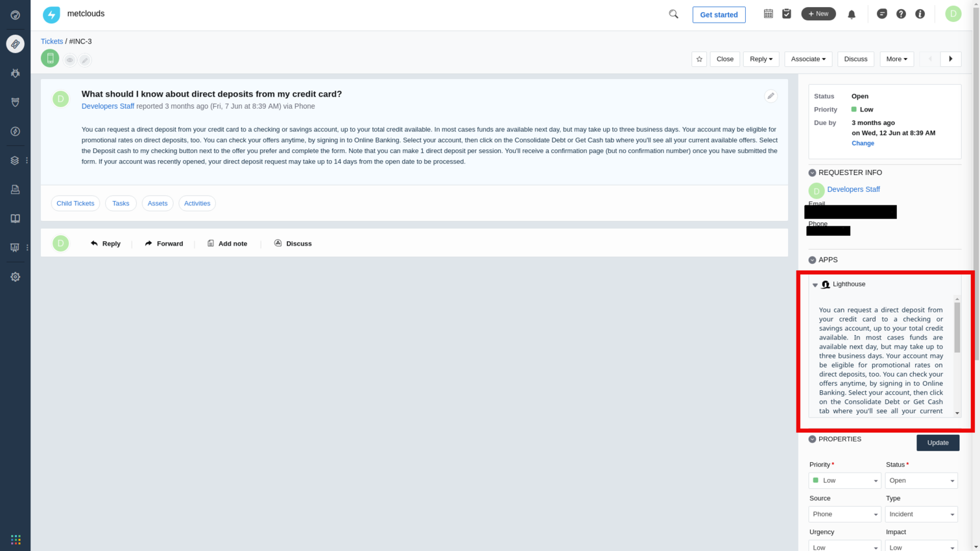Open the calendar icon in header

[x=768, y=14]
